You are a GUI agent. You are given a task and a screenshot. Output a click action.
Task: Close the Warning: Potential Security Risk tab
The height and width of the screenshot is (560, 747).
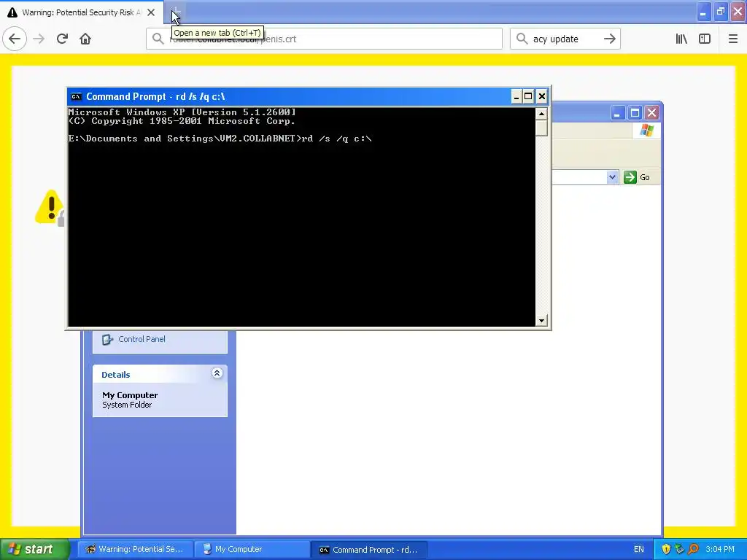pyautogui.click(x=151, y=12)
